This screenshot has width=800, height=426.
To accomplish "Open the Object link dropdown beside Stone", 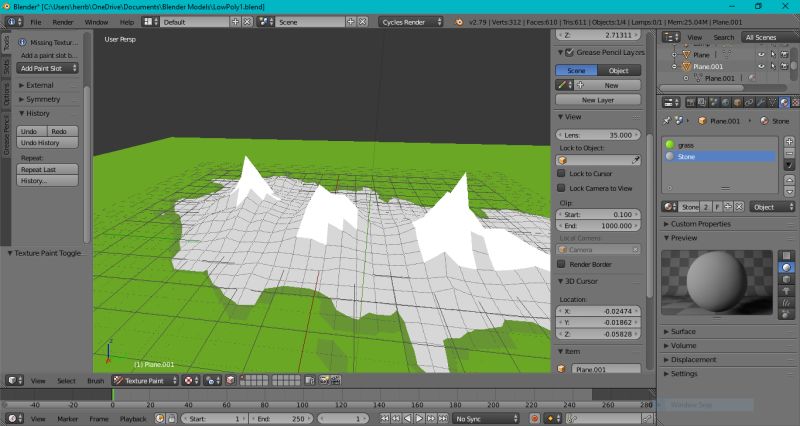I will [x=773, y=207].
